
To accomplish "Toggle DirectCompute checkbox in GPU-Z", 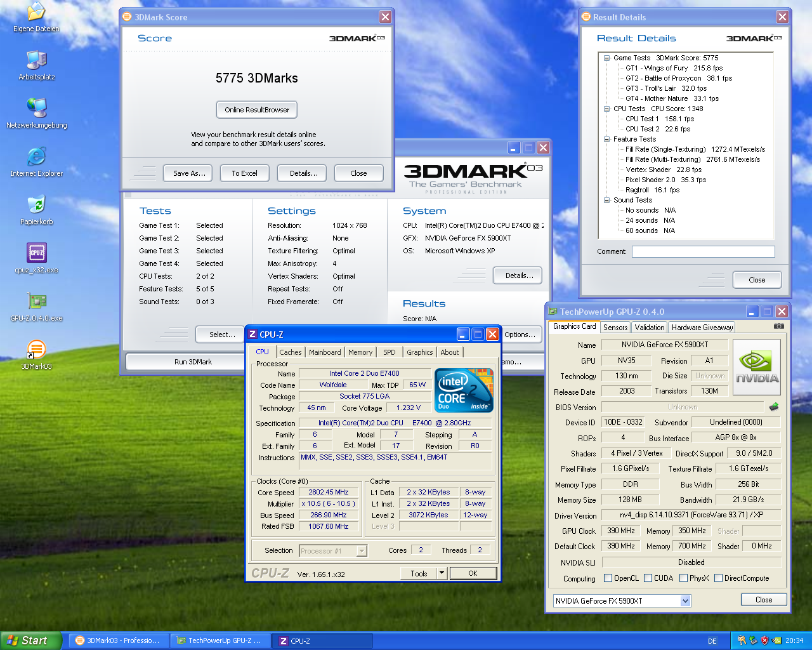I will [719, 578].
